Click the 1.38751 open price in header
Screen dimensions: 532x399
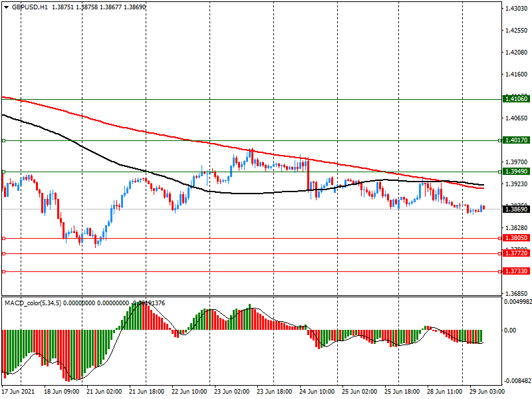(x=63, y=7)
